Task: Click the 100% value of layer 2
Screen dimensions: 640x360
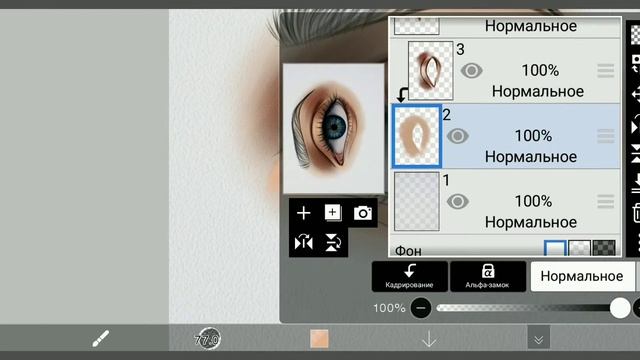Action: click(x=533, y=136)
